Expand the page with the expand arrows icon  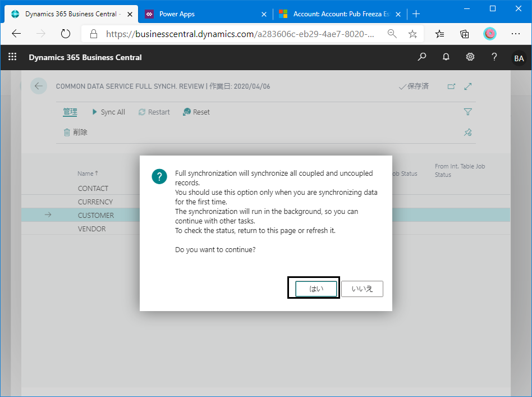point(468,86)
